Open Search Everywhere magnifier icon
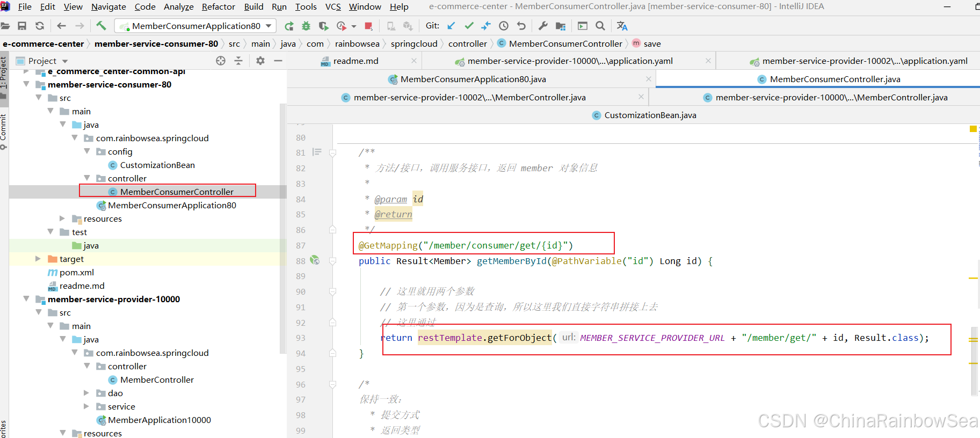 coord(600,26)
